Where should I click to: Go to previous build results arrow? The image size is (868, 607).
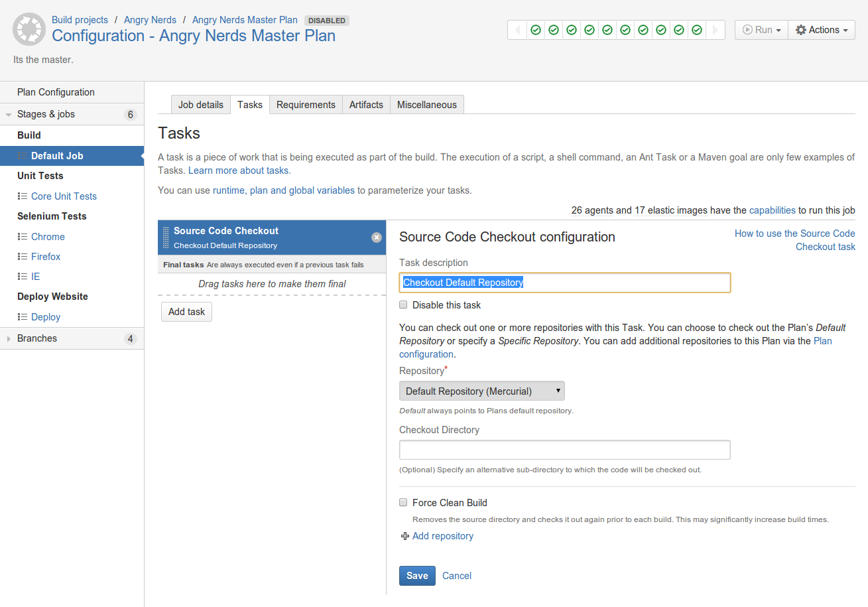tap(518, 30)
